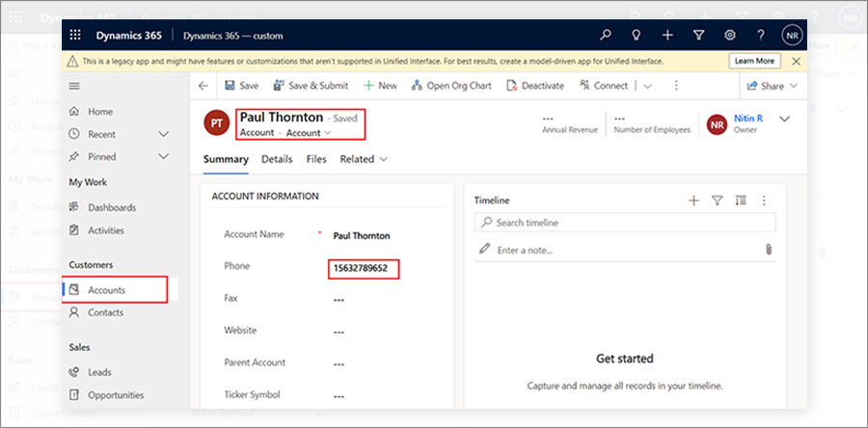Attach a file with paperclip icon
This screenshot has height=428, width=868.
(769, 250)
